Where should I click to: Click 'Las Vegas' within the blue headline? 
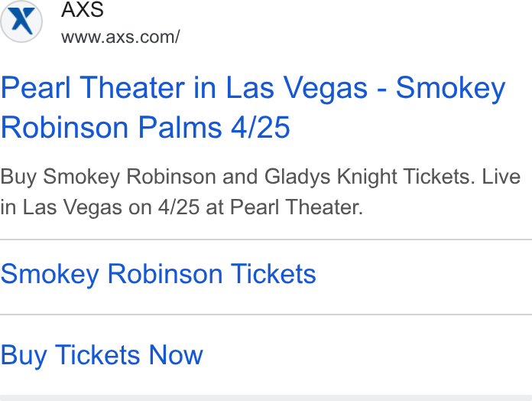(297, 88)
